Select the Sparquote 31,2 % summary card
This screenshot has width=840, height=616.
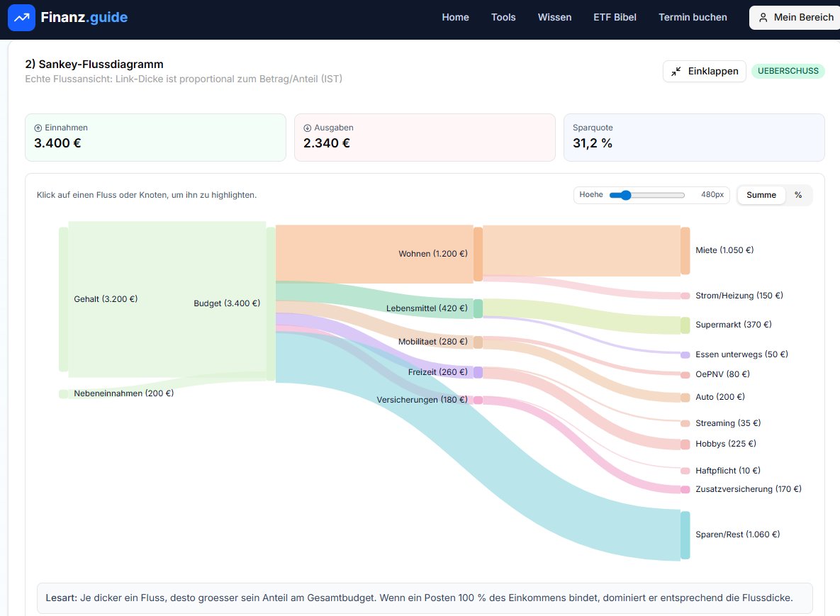pyautogui.click(x=694, y=137)
